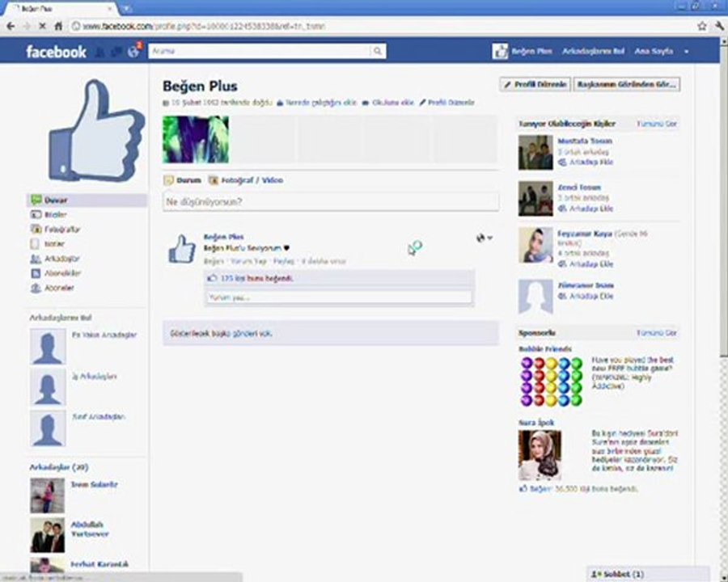Click the Fotoğraf / Video camera icon
The image size is (728, 582).
213,180
